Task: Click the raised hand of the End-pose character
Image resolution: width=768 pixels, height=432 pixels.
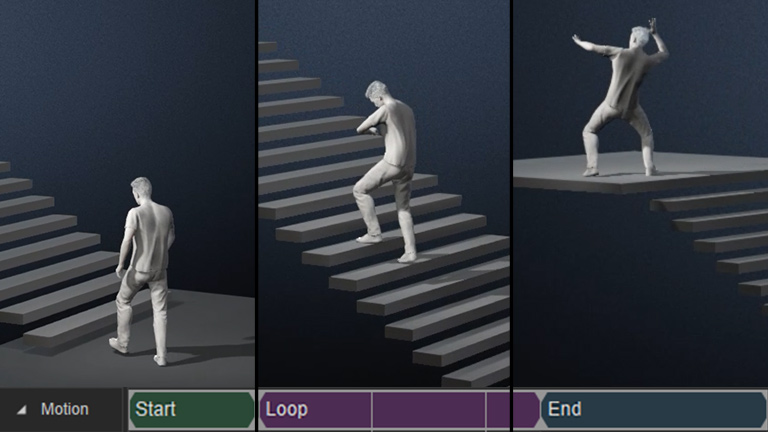Action: point(653,26)
